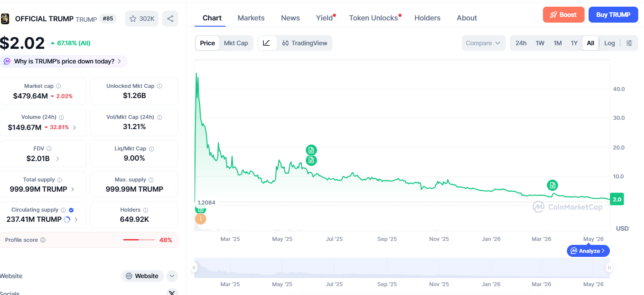The height and width of the screenshot is (295, 644).
Task: Click Total supply info icon
Action: [x=60, y=180]
